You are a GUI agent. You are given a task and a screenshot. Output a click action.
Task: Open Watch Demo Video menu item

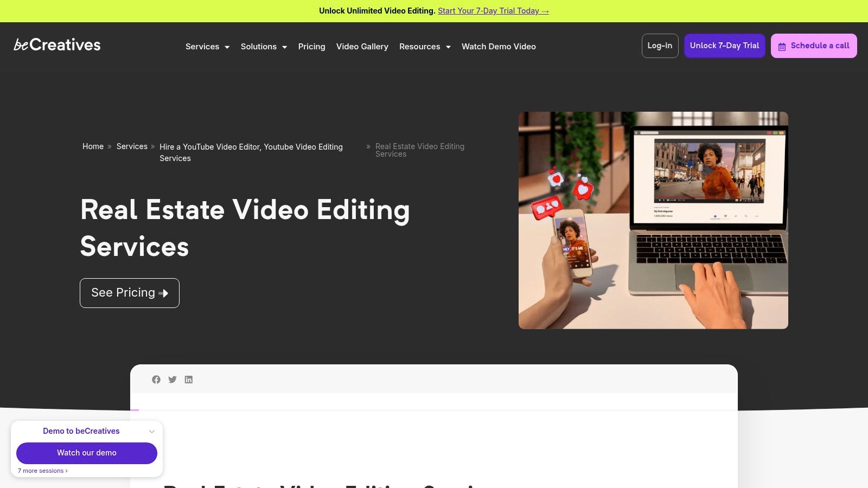pos(499,47)
